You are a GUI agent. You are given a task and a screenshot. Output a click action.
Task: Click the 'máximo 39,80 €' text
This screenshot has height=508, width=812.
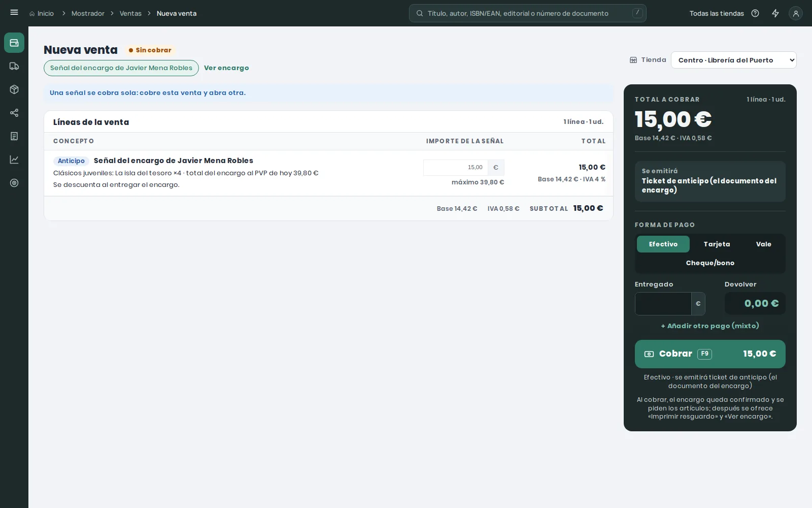478,182
